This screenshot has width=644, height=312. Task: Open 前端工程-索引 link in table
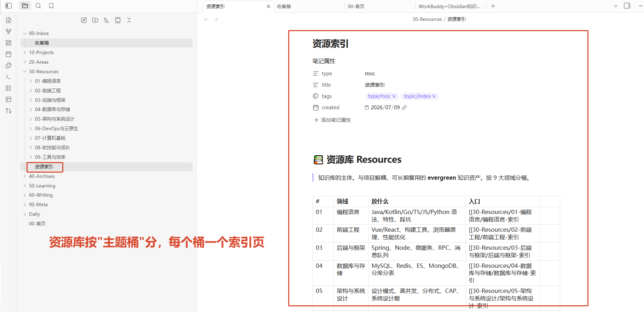click(x=500, y=233)
